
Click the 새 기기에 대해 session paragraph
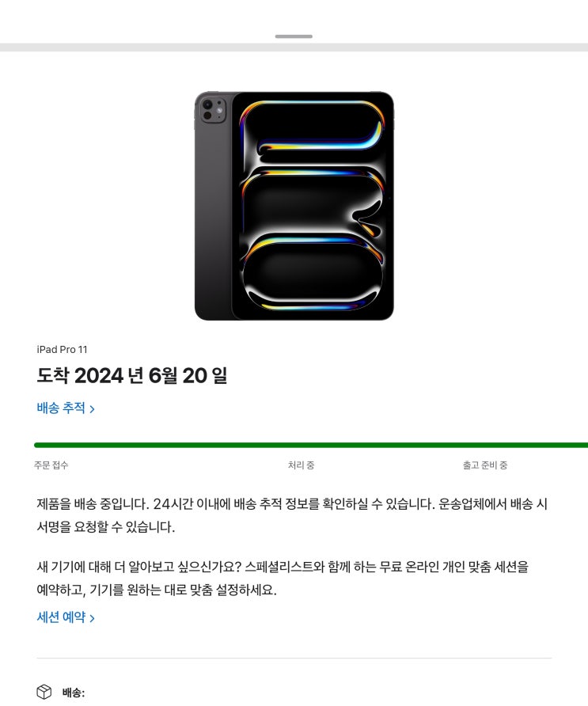pos(283,578)
